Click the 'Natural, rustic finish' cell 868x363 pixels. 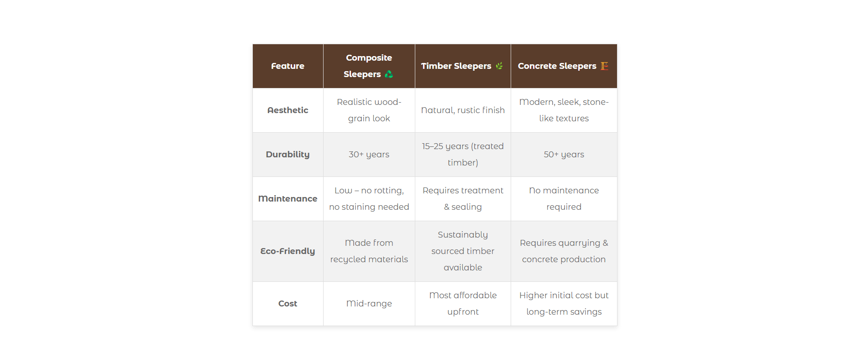pyautogui.click(x=463, y=110)
